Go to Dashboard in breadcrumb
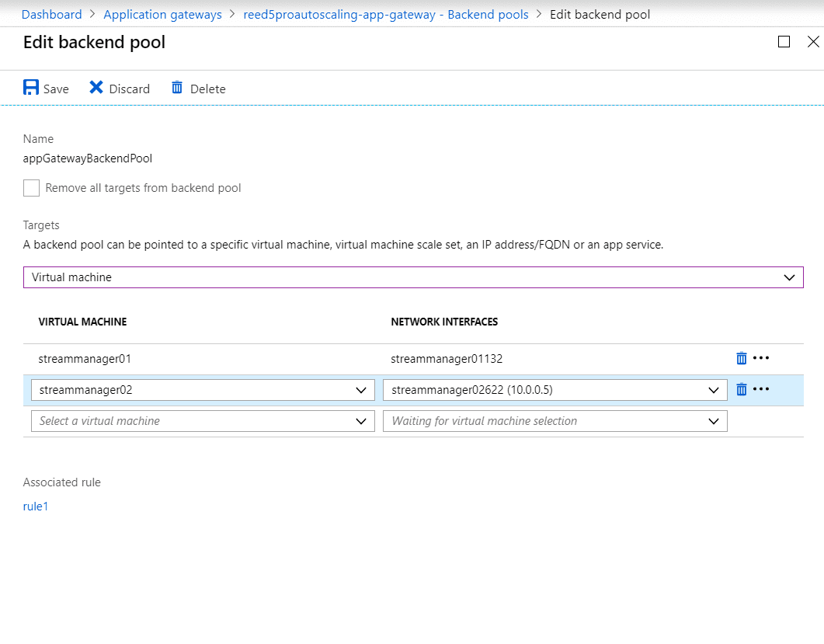The image size is (824, 644). tap(51, 14)
